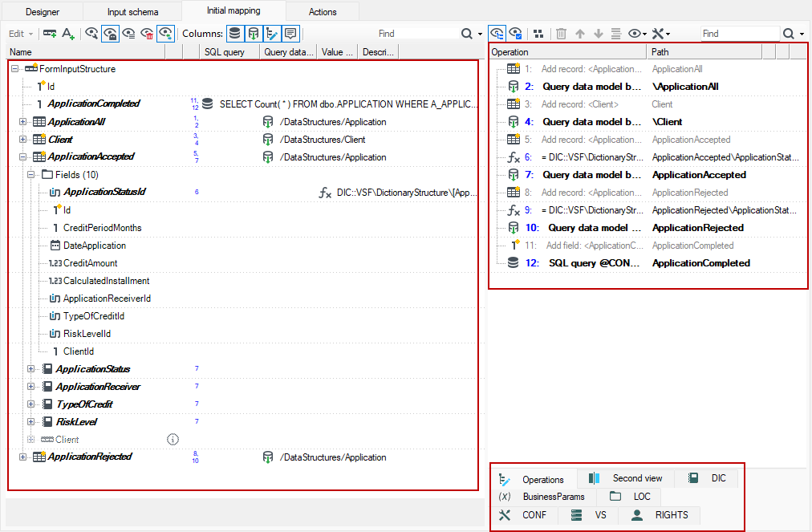Viewport: 812px width, 532px height.
Task: Click the magnifier icon beside operations Find box
Action: [788, 34]
